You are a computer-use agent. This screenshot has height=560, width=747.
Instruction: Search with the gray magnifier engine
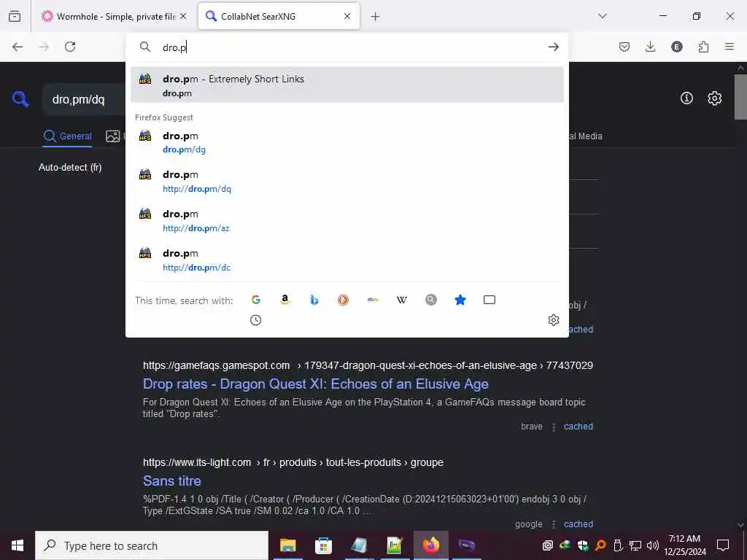(x=430, y=300)
